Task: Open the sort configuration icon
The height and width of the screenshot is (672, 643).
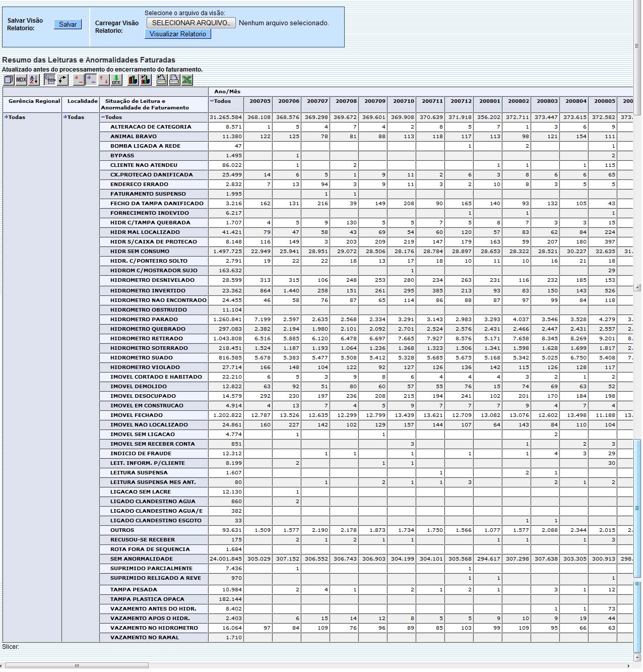Action: click(33, 79)
